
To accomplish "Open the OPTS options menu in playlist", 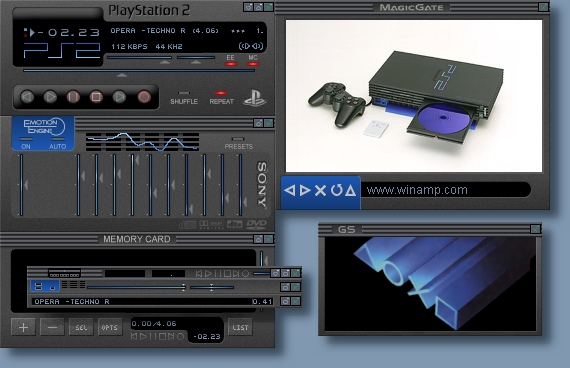I will point(109,327).
